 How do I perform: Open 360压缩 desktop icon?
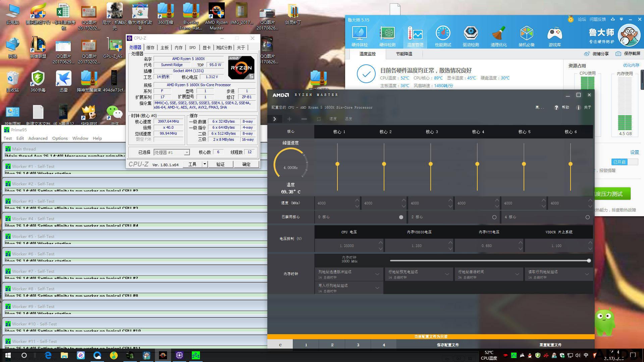pyautogui.click(x=165, y=14)
